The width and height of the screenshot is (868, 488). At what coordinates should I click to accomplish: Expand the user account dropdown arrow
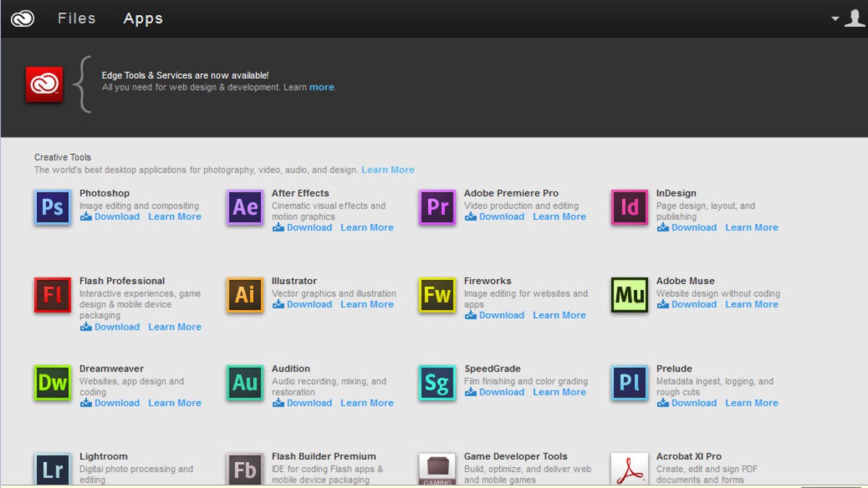[x=835, y=19]
